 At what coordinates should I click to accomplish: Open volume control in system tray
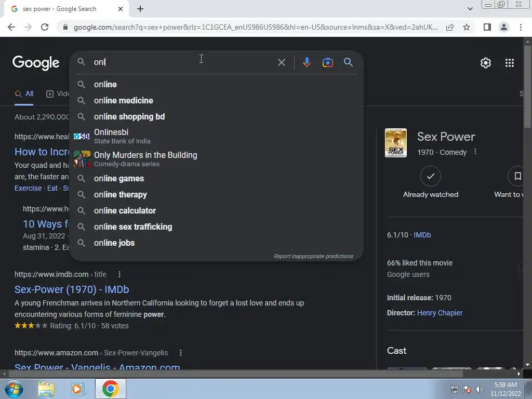pos(480,389)
